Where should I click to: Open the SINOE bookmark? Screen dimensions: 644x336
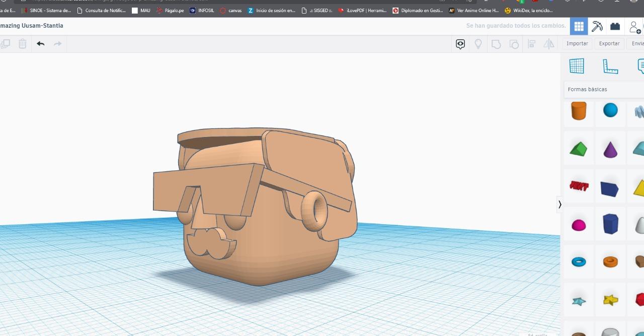click(47, 10)
